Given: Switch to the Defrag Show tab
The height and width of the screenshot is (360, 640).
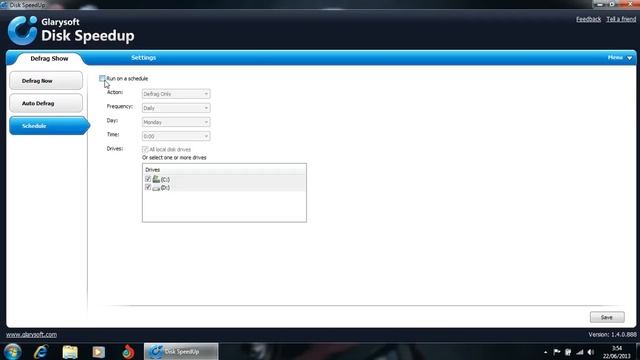Looking at the screenshot, I should click(49, 58).
